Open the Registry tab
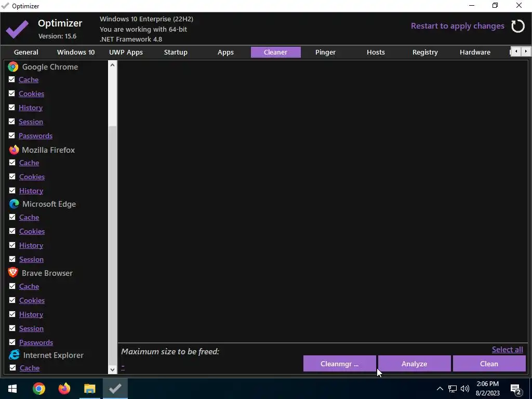 click(425, 52)
